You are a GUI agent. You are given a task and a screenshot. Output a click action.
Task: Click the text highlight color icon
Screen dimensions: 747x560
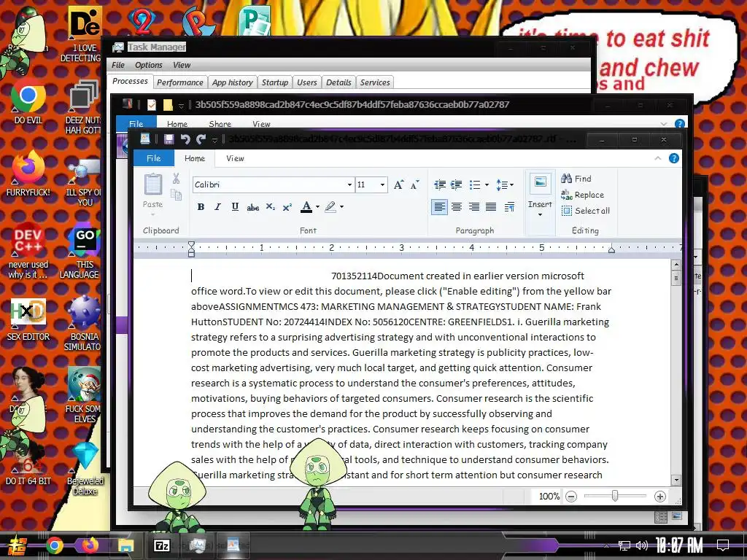pos(330,206)
